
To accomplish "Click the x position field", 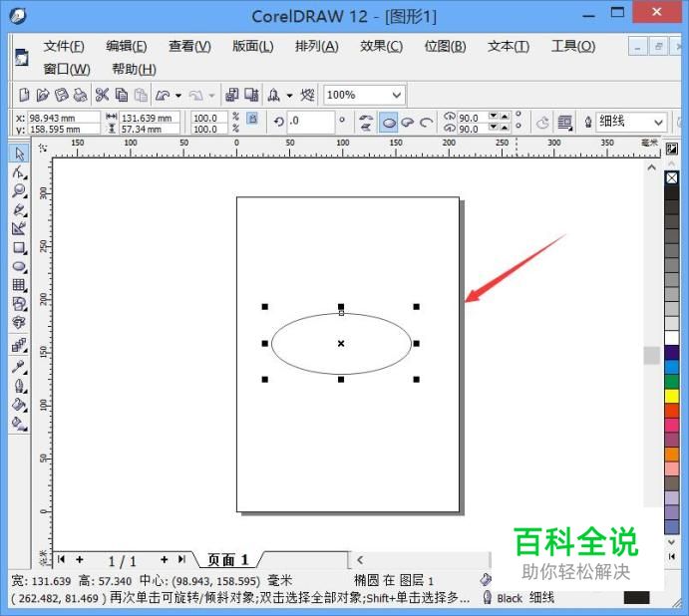I will click(x=64, y=118).
